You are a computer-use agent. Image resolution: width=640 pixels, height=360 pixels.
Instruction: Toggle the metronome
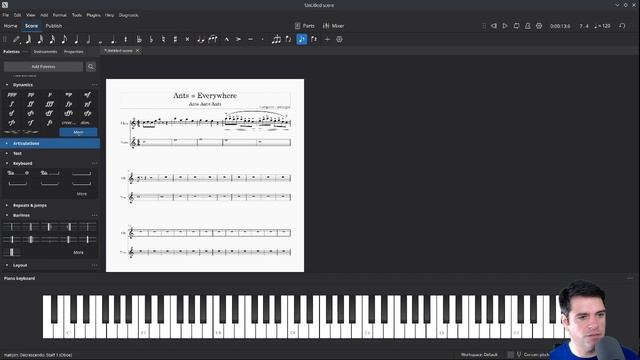528,26
